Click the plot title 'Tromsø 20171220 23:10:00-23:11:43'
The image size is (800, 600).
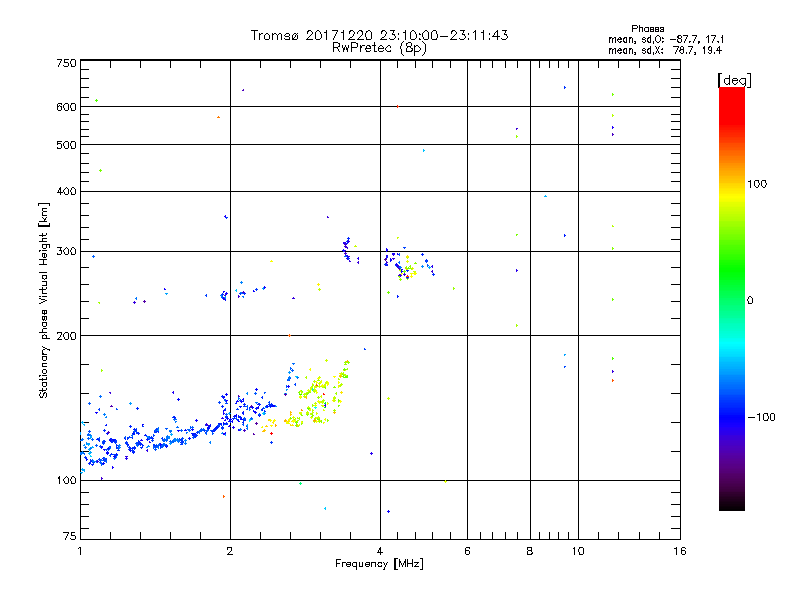[379, 35]
